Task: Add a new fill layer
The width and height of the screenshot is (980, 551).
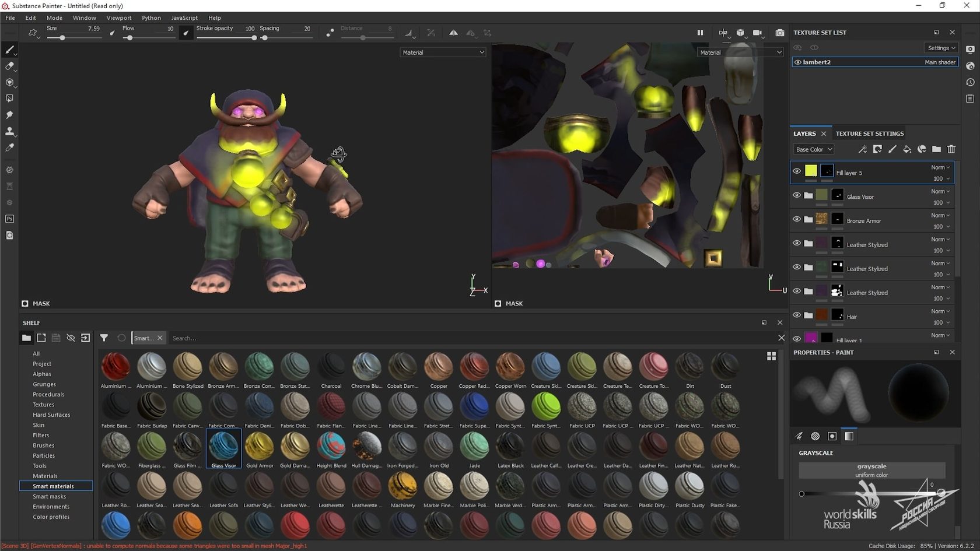Action: point(907,149)
